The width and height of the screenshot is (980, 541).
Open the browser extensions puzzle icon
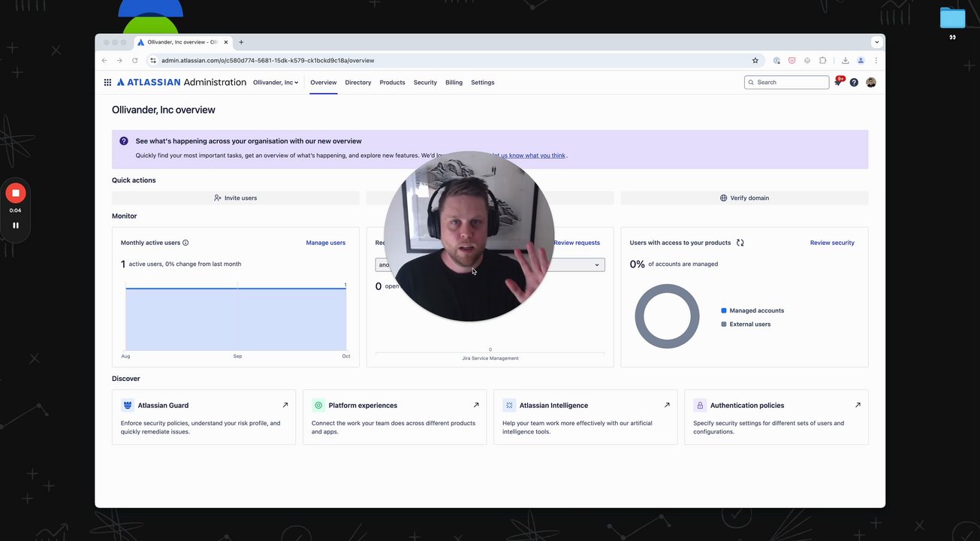[x=822, y=61]
